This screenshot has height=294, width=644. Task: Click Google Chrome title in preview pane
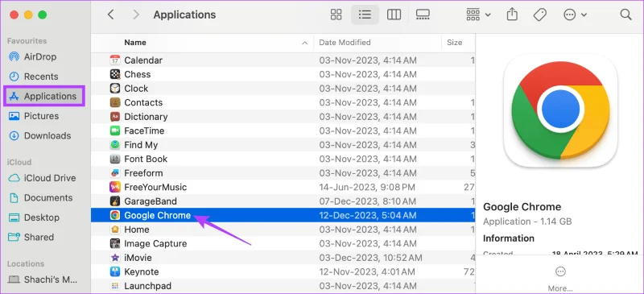[x=522, y=207]
